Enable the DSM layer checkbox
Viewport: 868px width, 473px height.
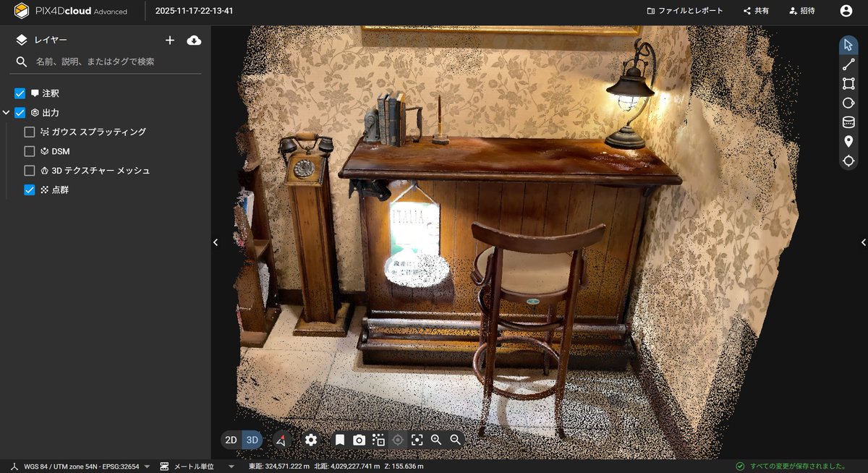coord(29,150)
